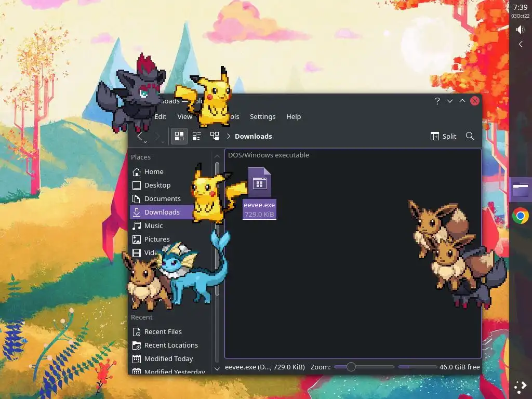Click the Pictures icon in Places

point(137,239)
